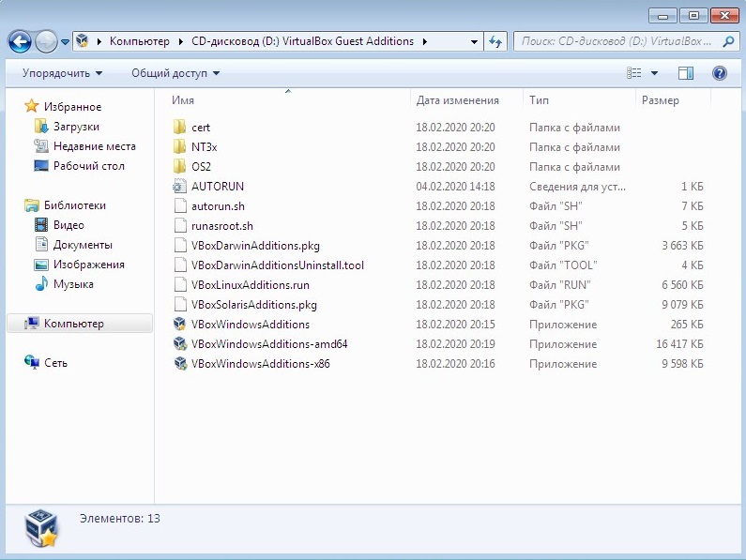
Task: Select Сеть in the navigation pane
Action: pyautogui.click(x=55, y=363)
